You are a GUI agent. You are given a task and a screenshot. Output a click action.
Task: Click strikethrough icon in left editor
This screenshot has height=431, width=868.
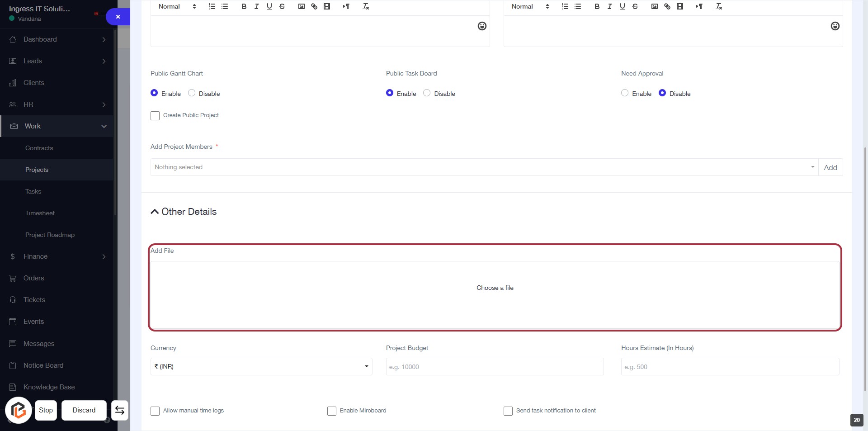point(282,6)
